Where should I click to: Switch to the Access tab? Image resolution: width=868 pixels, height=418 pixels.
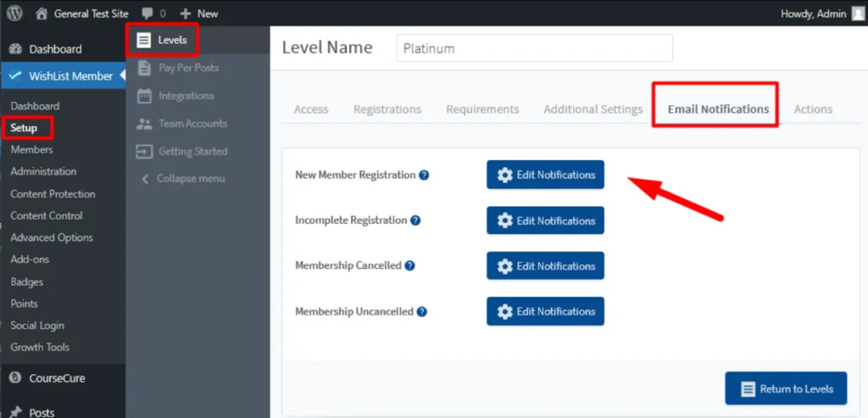point(311,109)
